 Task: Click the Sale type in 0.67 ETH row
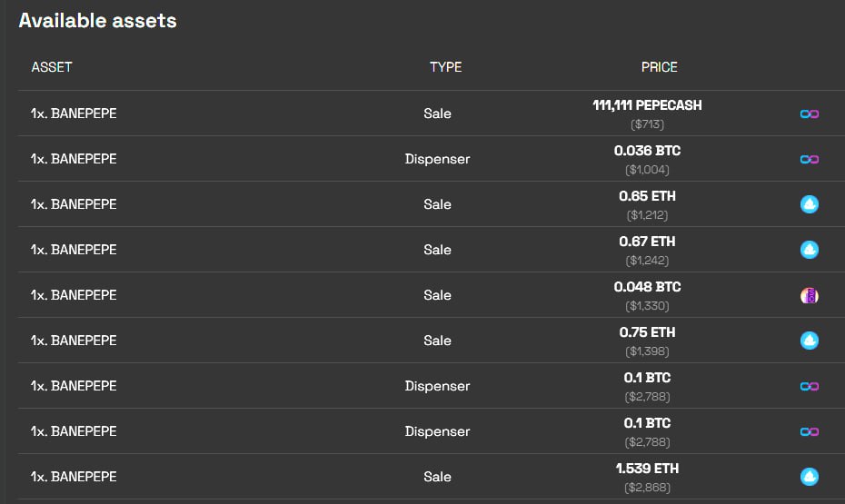437,250
